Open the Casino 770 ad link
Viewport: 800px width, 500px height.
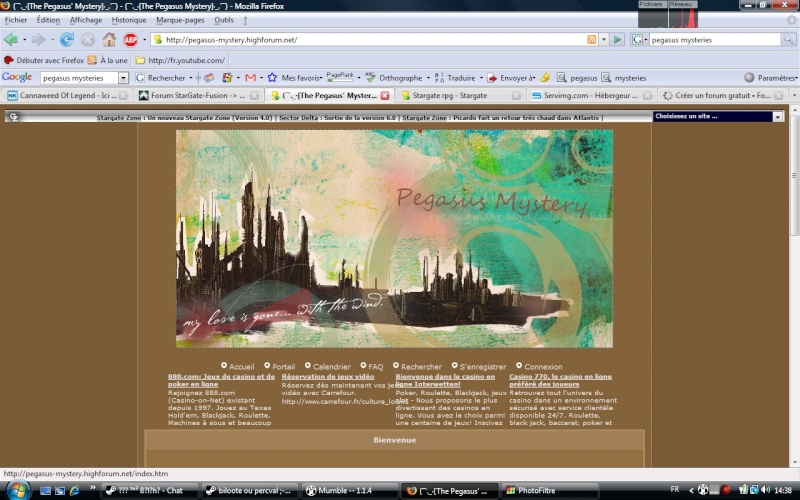coord(560,380)
